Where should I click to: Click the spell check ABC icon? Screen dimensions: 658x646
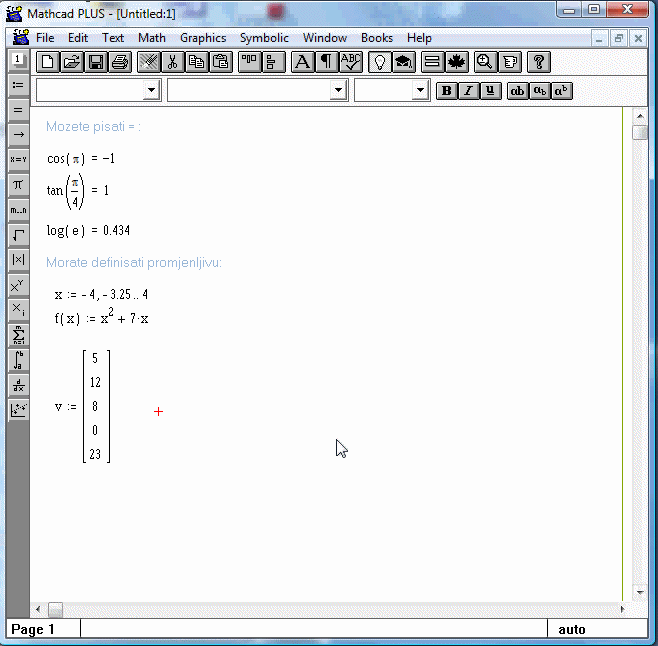[x=350, y=62]
